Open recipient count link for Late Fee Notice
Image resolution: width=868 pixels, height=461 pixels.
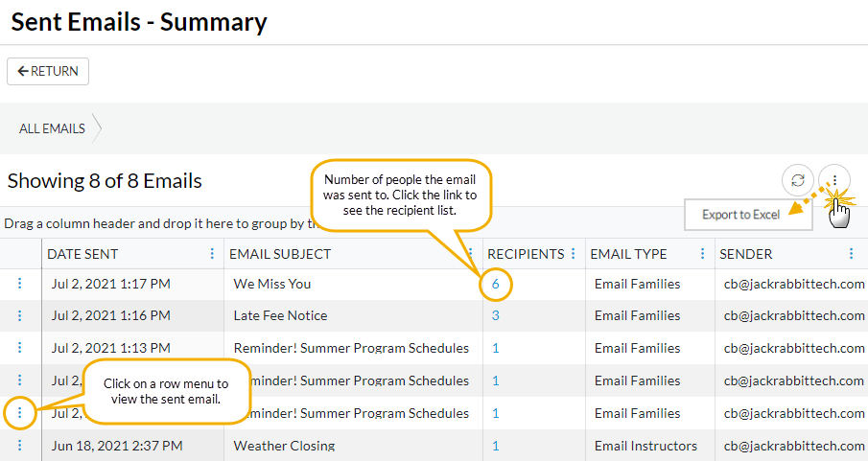[496, 315]
